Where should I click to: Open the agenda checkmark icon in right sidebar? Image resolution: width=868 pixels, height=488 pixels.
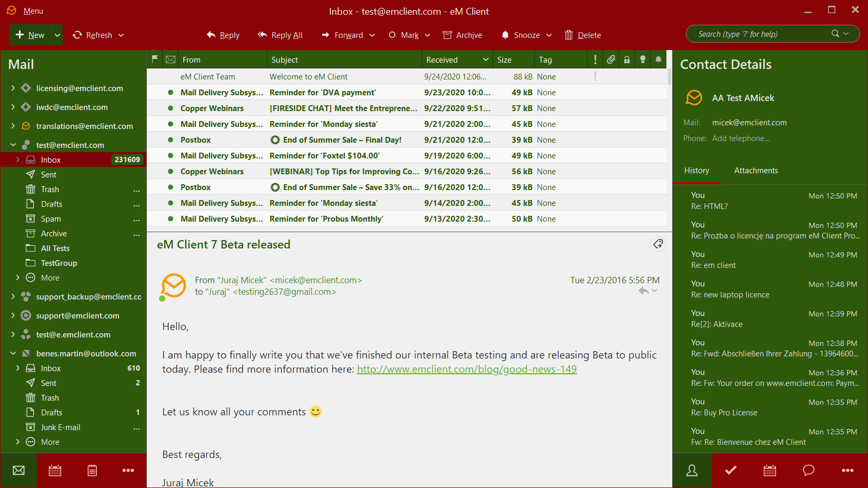[x=731, y=470]
